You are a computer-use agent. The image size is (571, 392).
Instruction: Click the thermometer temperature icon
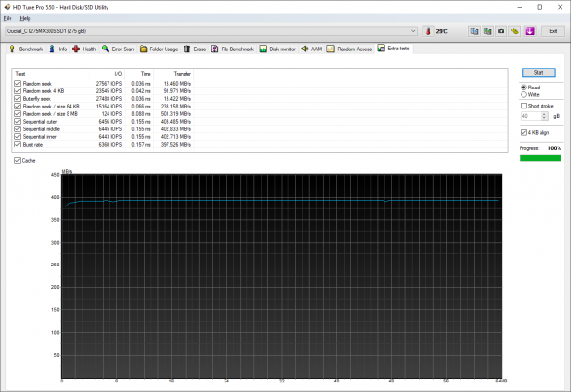coord(428,31)
